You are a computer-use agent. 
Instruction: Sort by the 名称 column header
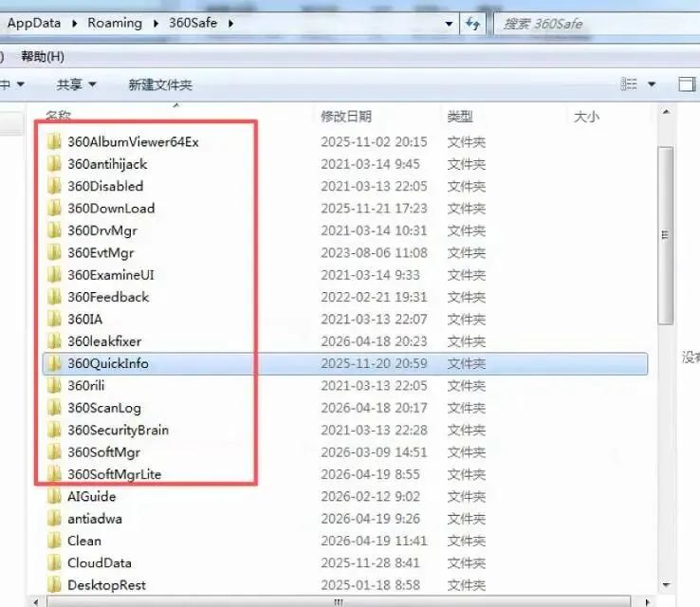[59, 116]
